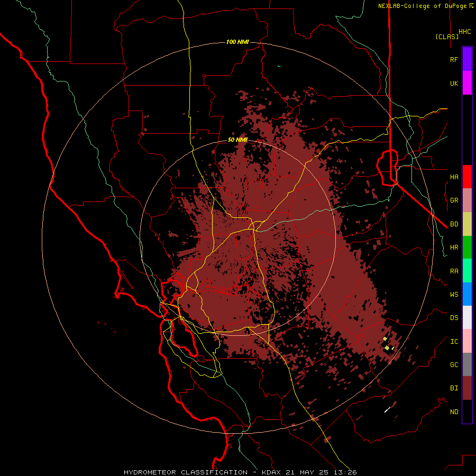This screenshot has height=476, width=476.
Task: Click the 'RA' legend label
Action: coord(454,271)
